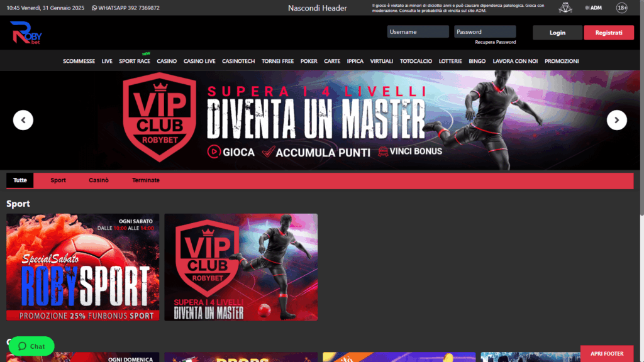Open Casino menu item

pyautogui.click(x=167, y=61)
